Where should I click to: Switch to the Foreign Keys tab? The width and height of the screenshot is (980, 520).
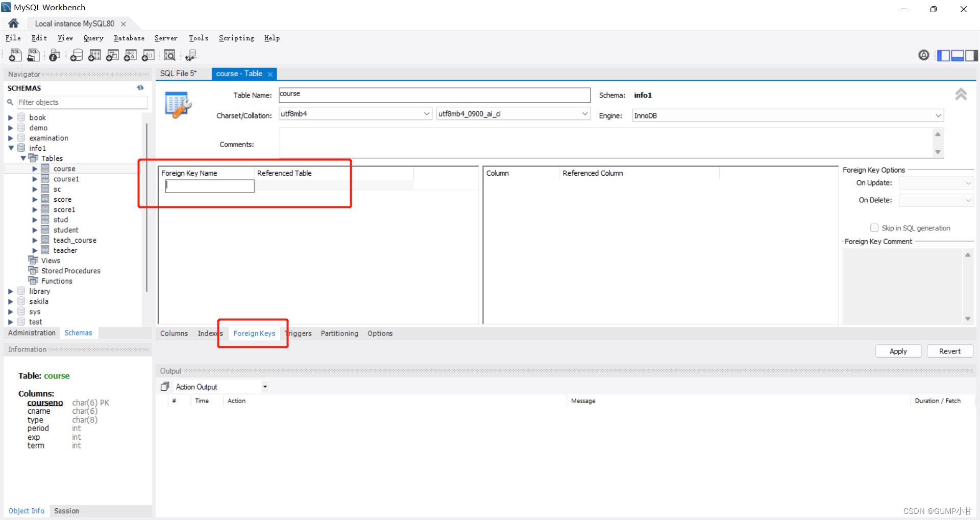point(254,334)
